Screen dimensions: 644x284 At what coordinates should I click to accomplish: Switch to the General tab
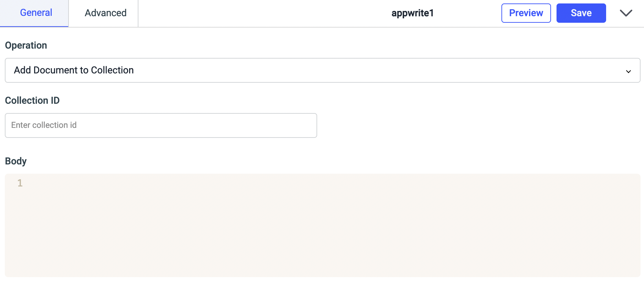[36, 13]
